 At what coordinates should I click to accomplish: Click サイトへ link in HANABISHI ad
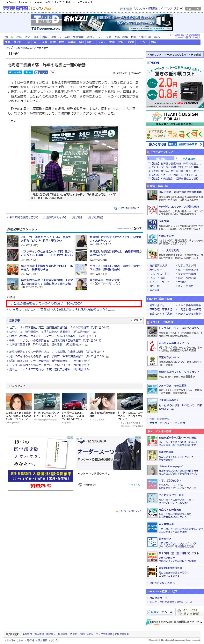(x=135, y=485)
